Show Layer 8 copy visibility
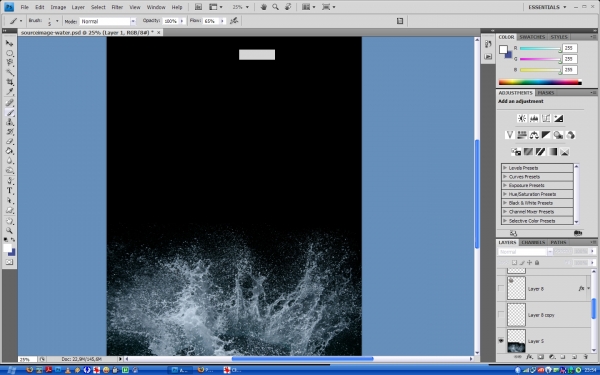The height and width of the screenshot is (375, 600). click(501, 315)
